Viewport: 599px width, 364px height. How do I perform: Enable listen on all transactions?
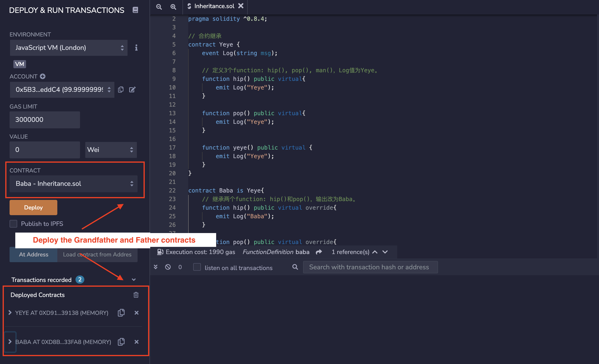point(197,267)
